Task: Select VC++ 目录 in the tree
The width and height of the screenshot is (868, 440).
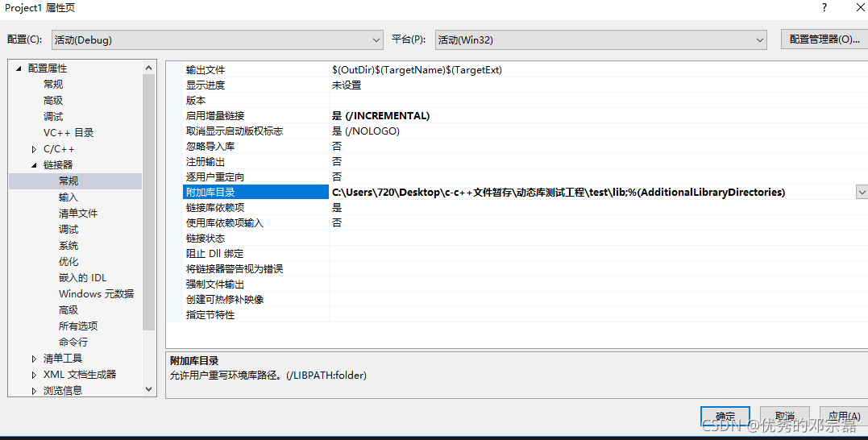Action: pos(69,133)
